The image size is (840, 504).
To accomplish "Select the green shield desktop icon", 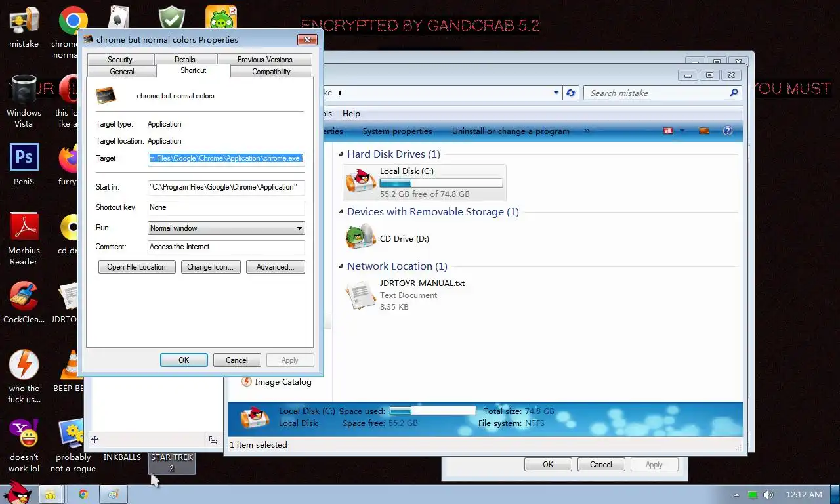I will (x=172, y=18).
